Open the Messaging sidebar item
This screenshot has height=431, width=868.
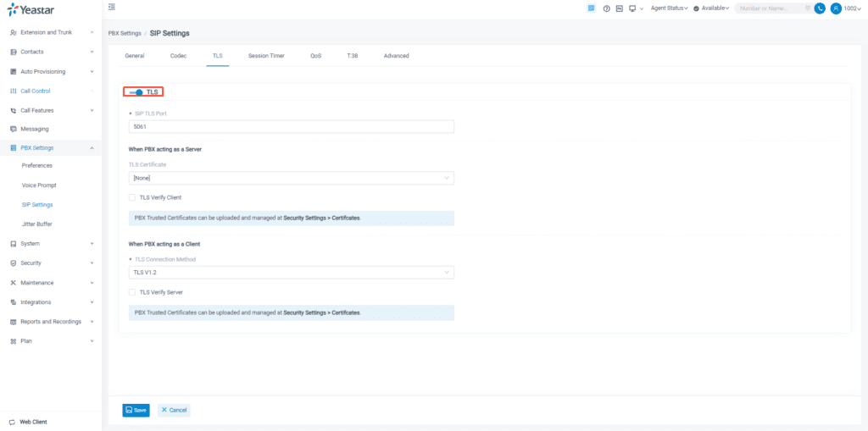(x=35, y=129)
